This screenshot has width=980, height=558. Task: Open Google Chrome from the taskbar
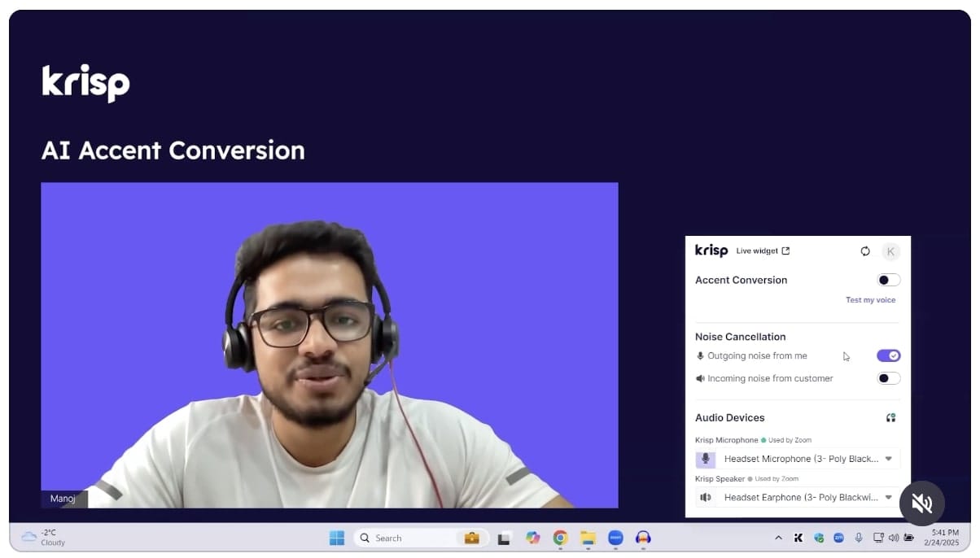click(x=560, y=538)
